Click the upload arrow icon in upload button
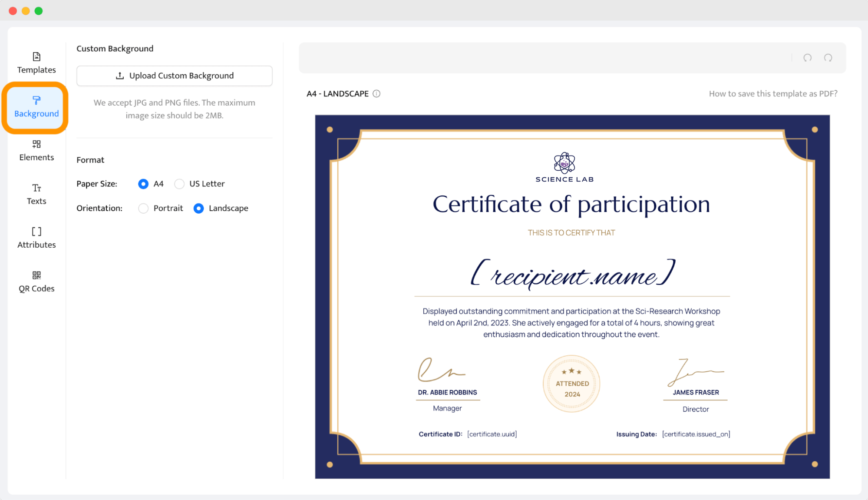Screen dimensions: 868x500 [120, 76]
